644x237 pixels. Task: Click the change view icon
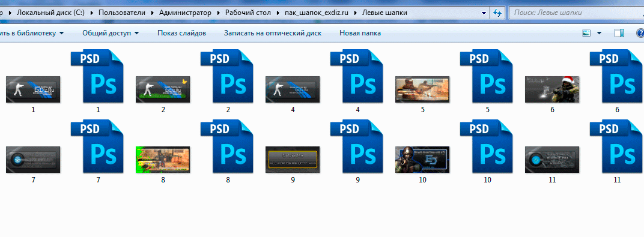click(586, 33)
